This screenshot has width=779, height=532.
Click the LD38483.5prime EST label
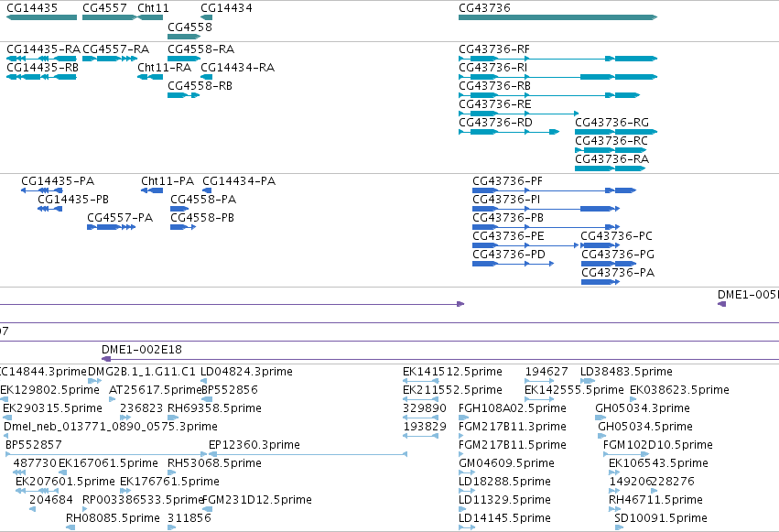[626, 372]
